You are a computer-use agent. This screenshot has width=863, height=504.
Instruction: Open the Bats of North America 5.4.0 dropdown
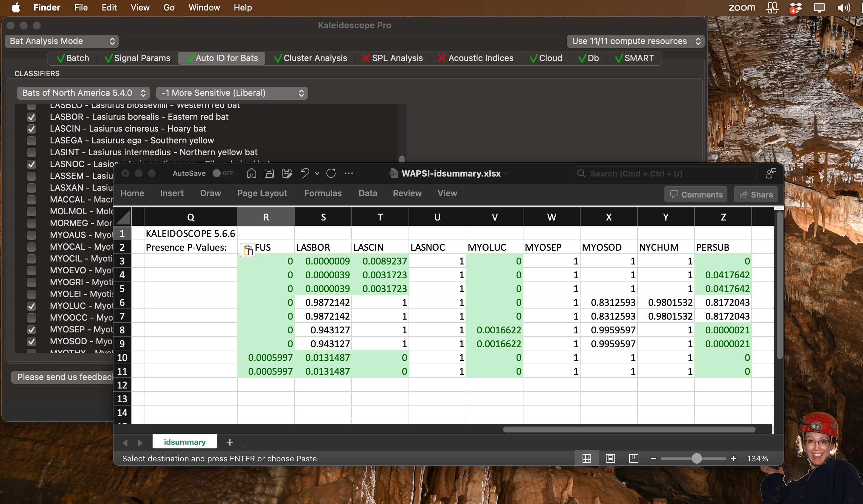pos(83,93)
